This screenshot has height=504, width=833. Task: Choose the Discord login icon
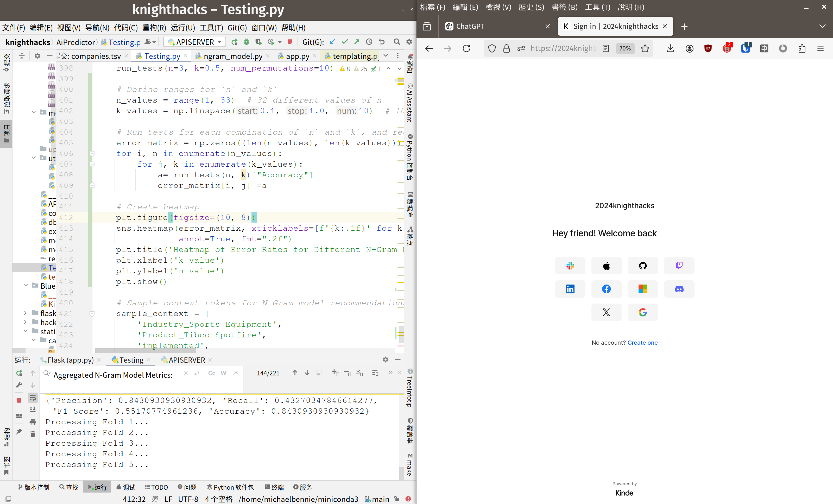[679, 289]
